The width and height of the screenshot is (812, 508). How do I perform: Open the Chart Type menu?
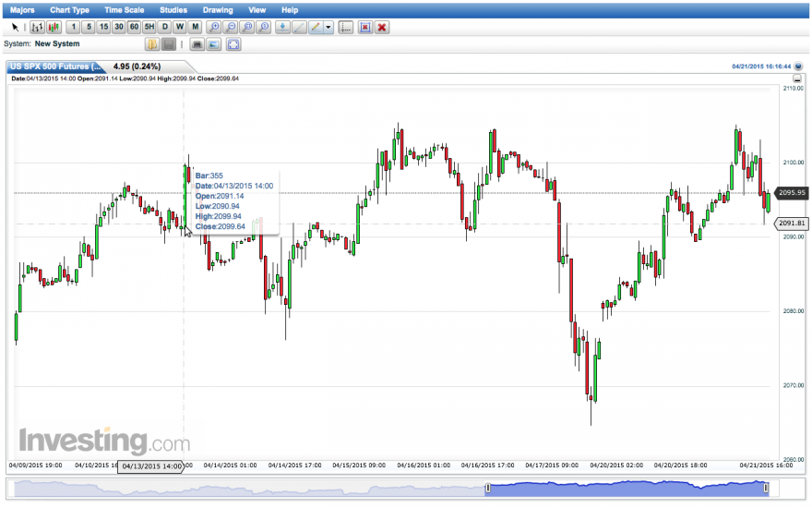point(69,10)
